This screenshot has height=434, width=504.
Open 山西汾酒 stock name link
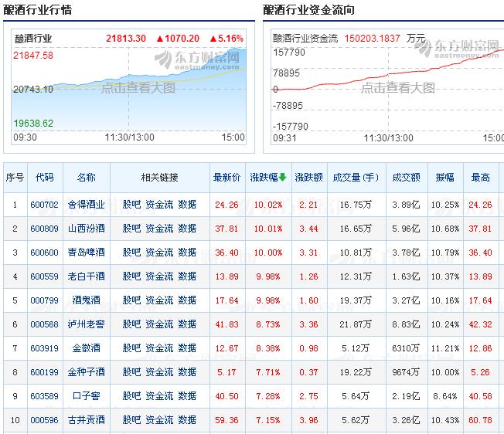click(x=86, y=229)
